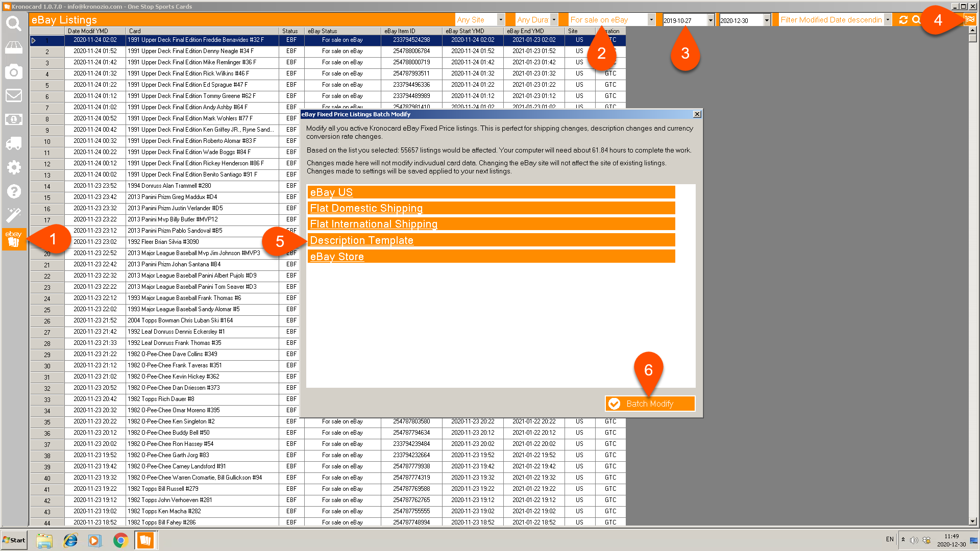Image resolution: width=980 pixels, height=551 pixels.
Task: Click the refresh listings icon in the toolbar
Action: point(903,20)
